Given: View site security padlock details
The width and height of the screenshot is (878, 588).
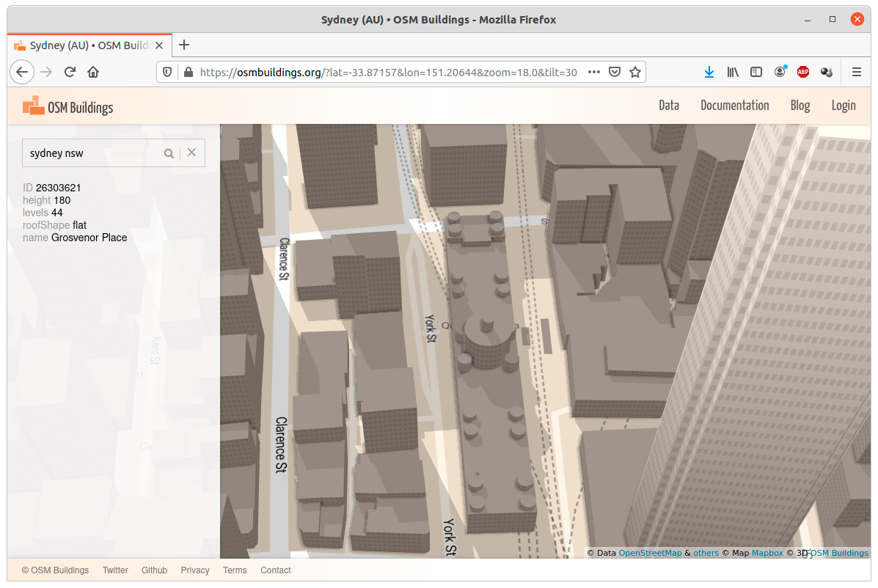Looking at the screenshot, I should (x=189, y=72).
